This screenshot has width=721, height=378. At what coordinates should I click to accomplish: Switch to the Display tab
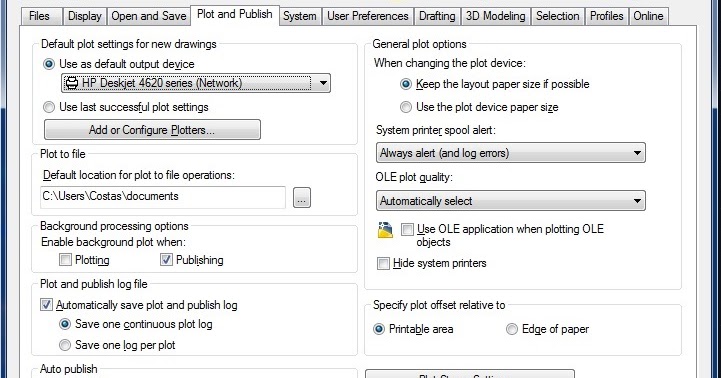pos(85,16)
